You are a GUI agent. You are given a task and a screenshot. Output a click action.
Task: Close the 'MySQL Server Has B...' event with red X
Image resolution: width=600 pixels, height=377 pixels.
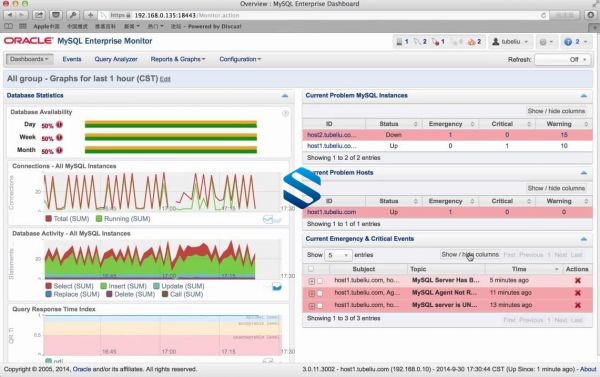[578, 281]
